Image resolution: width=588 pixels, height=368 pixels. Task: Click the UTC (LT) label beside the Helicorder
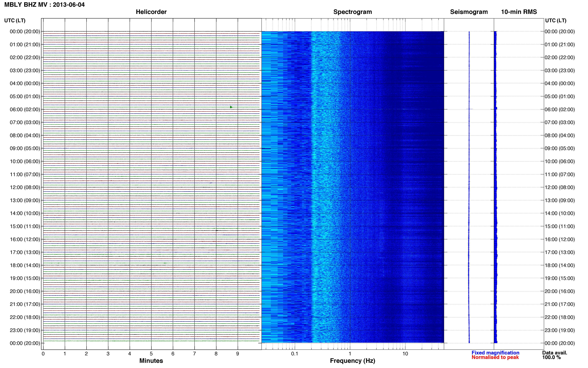coord(15,20)
